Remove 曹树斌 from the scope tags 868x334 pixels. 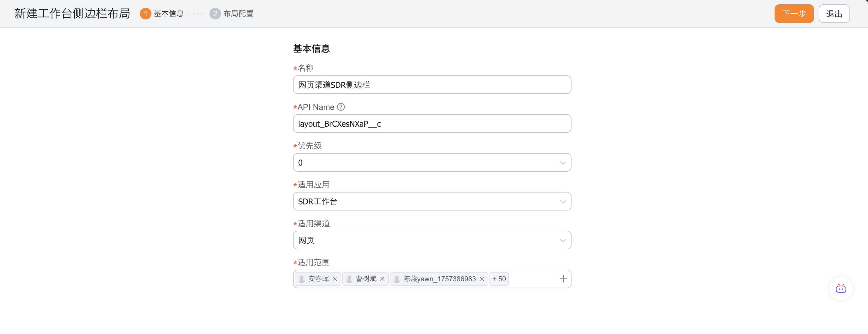(382, 279)
